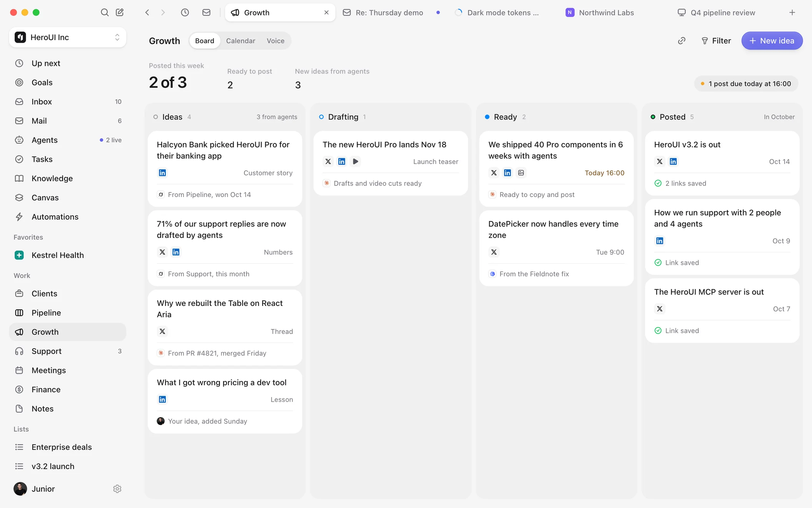This screenshot has height=508, width=812.
Task: Open the Enterprise deals list
Action: pyautogui.click(x=68, y=447)
